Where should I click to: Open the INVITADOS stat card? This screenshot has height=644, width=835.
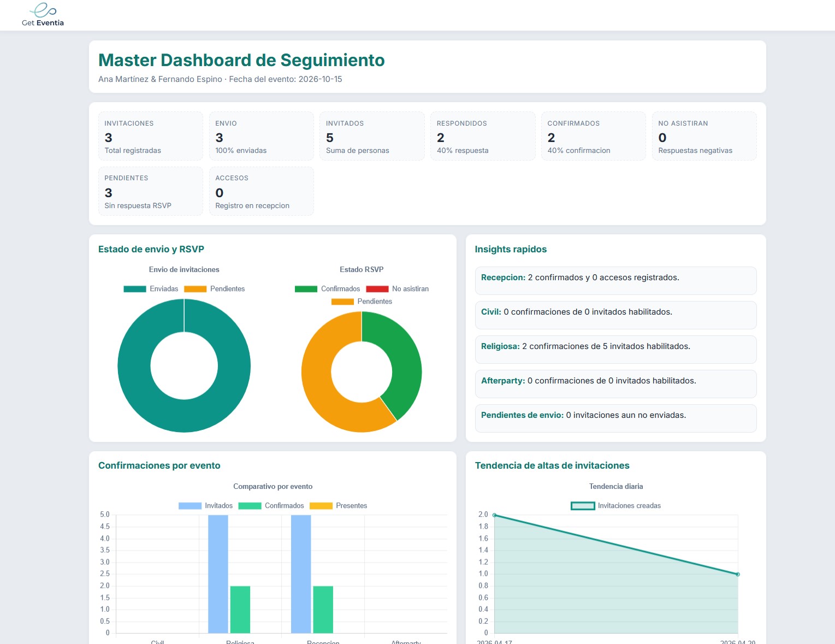372,136
